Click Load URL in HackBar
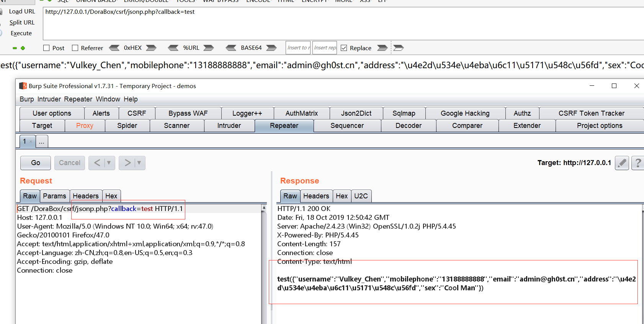Screen dimensions: 644x324 [22, 11]
